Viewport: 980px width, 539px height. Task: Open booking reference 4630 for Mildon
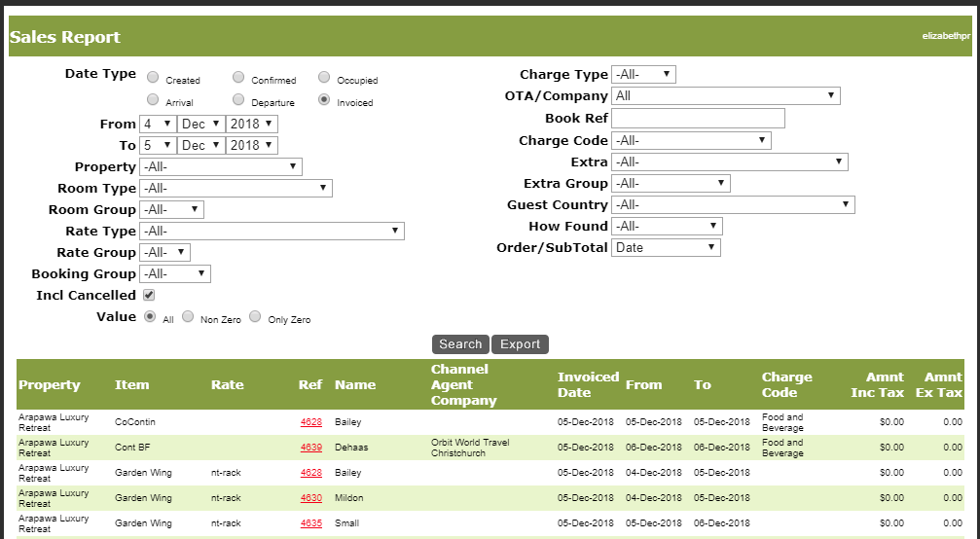pyautogui.click(x=310, y=498)
